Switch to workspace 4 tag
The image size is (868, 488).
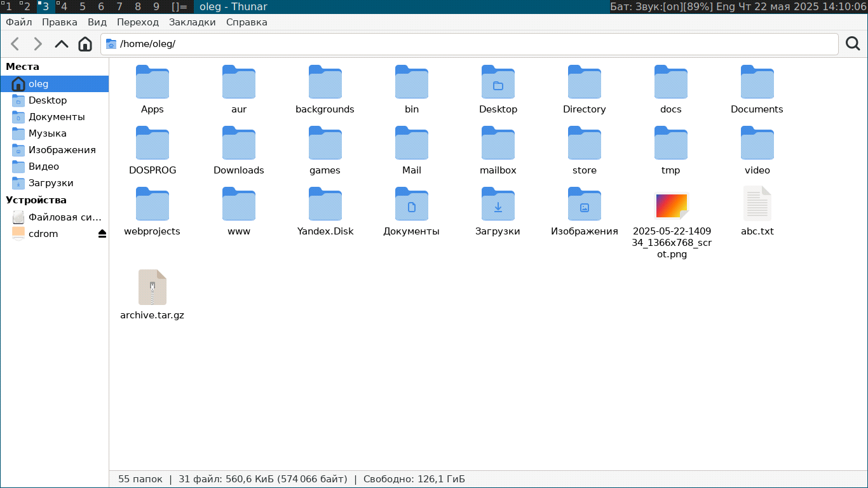(x=64, y=6)
